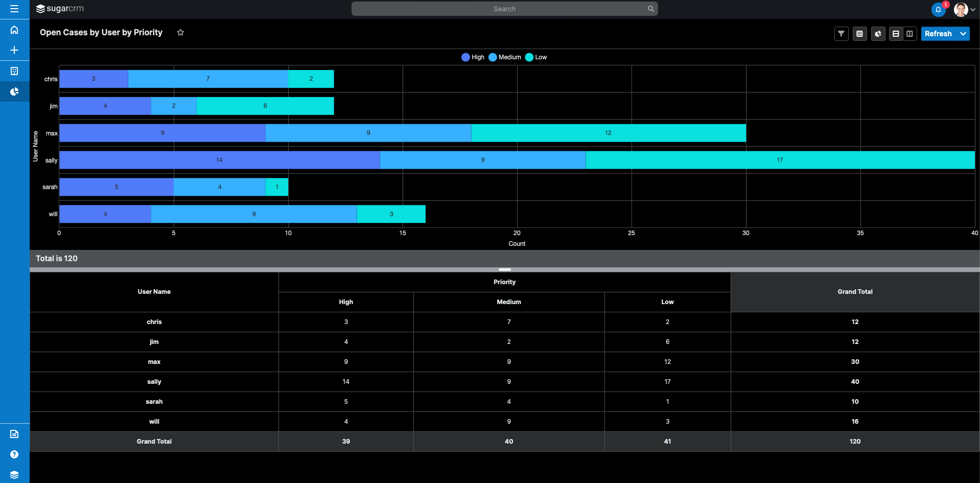Toggle the data table view button
The height and width of the screenshot is (483, 980).
[859, 34]
